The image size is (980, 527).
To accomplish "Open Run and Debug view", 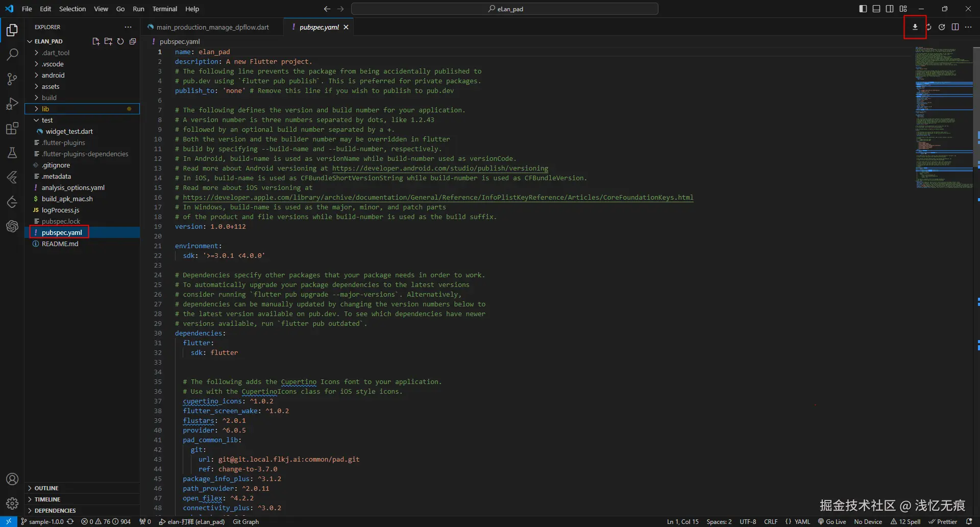I will pyautogui.click(x=12, y=104).
